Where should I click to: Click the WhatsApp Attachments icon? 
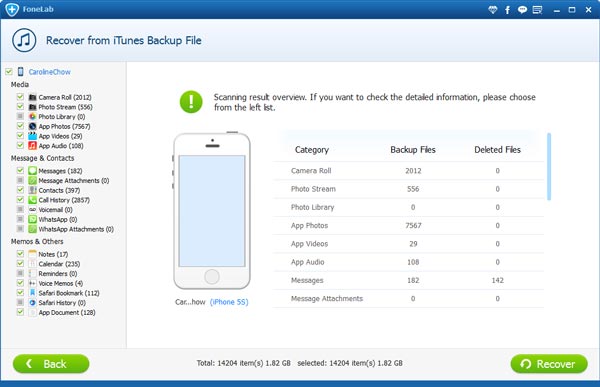pos(33,229)
